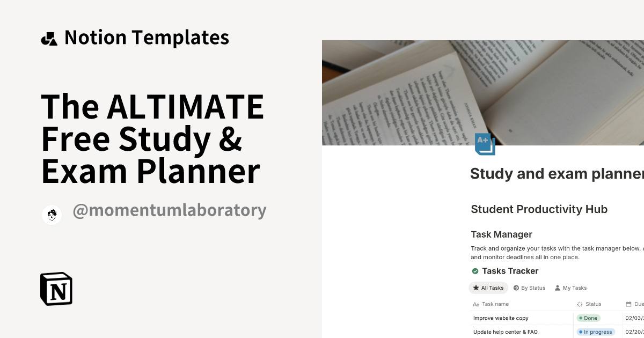This screenshot has width=644, height=338.
Task: Open the My Tasks view
Action: pos(574,288)
